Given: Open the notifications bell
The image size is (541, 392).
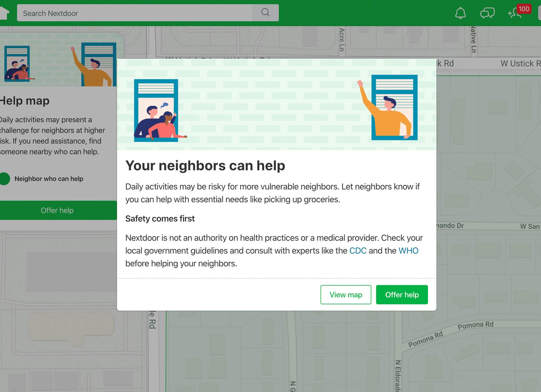Looking at the screenshot, I should pos(460,13).
